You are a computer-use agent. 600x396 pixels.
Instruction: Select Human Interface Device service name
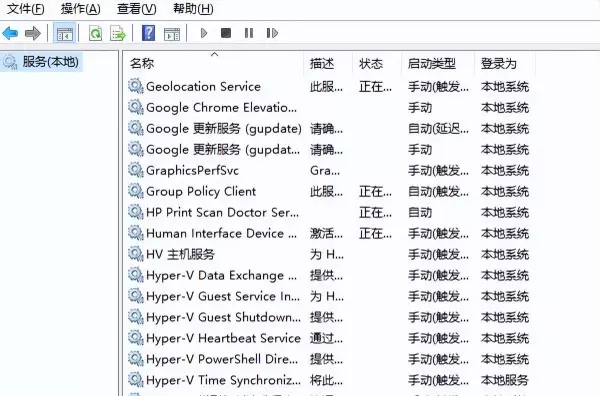(x=222, y=233)
